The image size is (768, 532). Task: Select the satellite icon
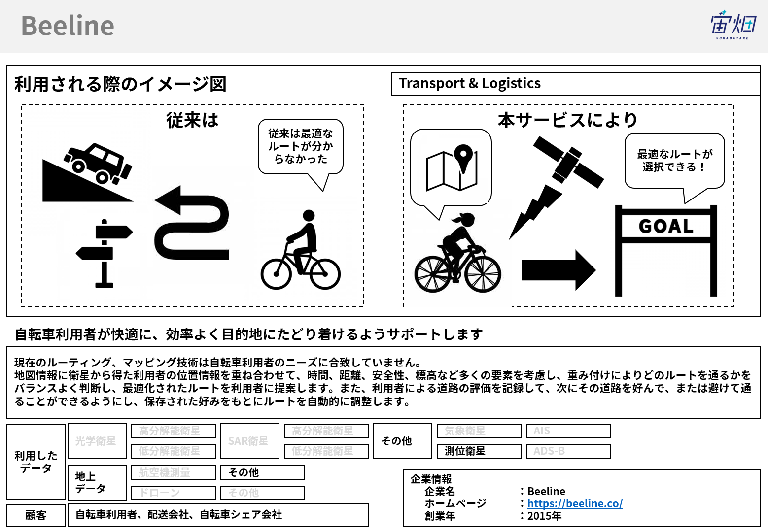tap(568, 163)
